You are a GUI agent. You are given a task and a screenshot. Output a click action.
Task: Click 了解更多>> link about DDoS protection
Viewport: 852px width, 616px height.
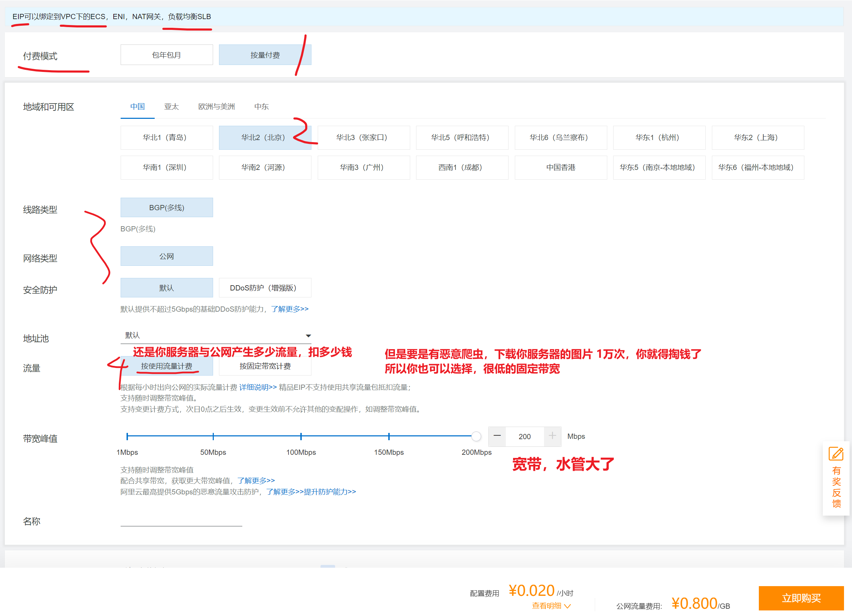[x=290, y=309]
